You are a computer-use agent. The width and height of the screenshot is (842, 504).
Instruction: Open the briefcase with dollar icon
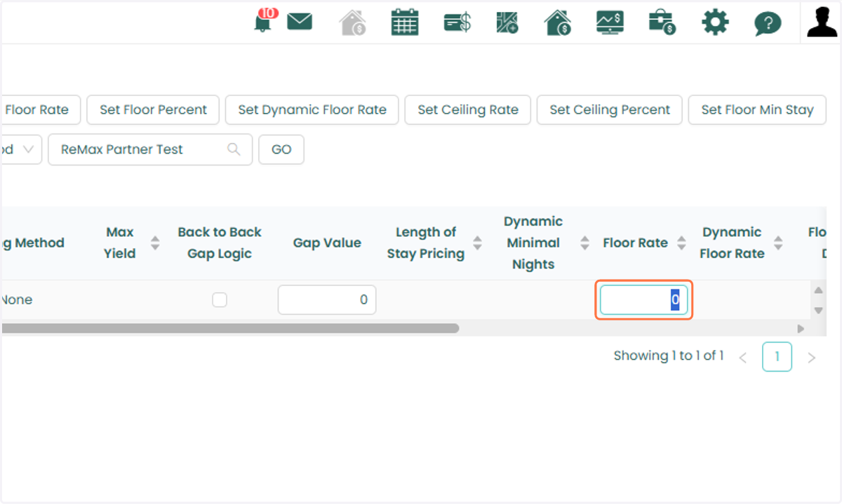tap(662, 22)
